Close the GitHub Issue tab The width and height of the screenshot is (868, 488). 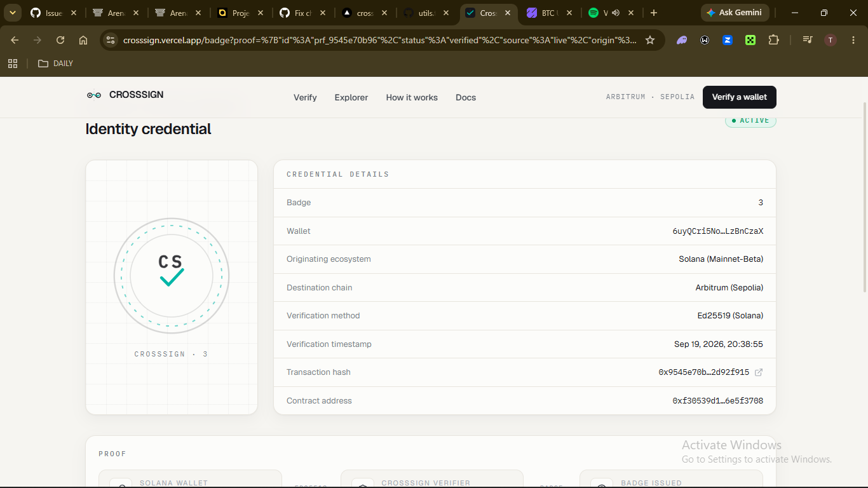click(x=73, y=13)
